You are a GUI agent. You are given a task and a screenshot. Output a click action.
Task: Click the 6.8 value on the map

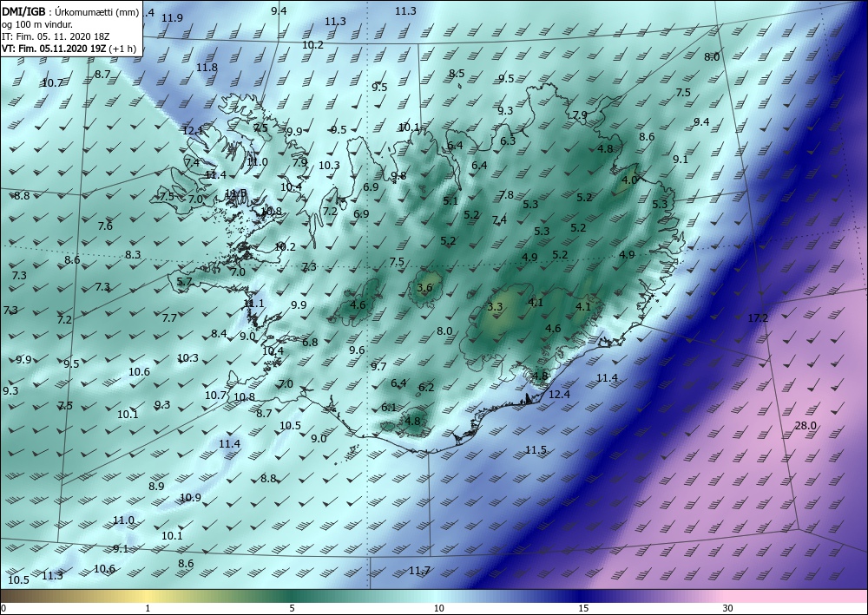pos(310,343)
